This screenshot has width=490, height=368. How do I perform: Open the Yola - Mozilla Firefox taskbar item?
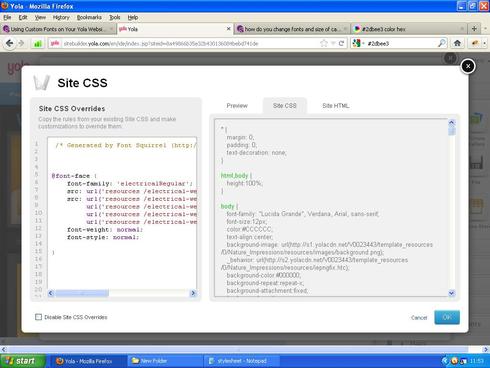point(88,361)
